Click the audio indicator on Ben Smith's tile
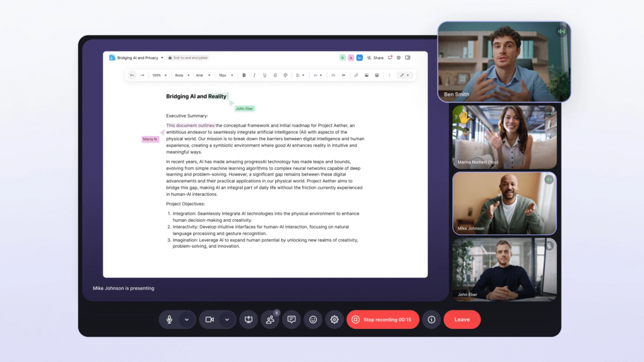This screenshot has height=362, width=644. tap(561, 31)
